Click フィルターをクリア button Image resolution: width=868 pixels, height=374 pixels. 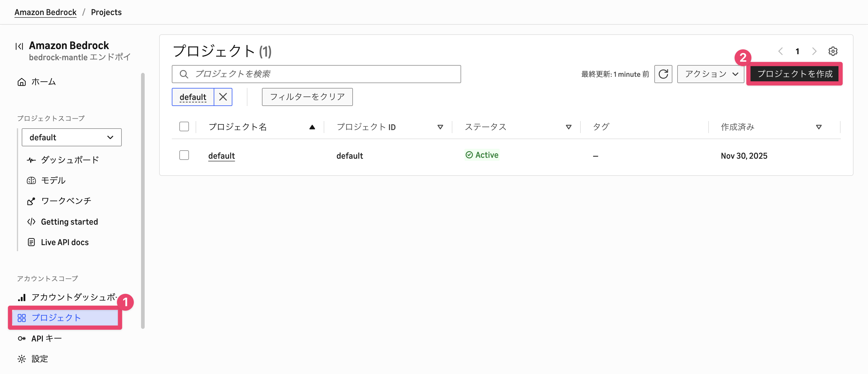coord(307,97)
